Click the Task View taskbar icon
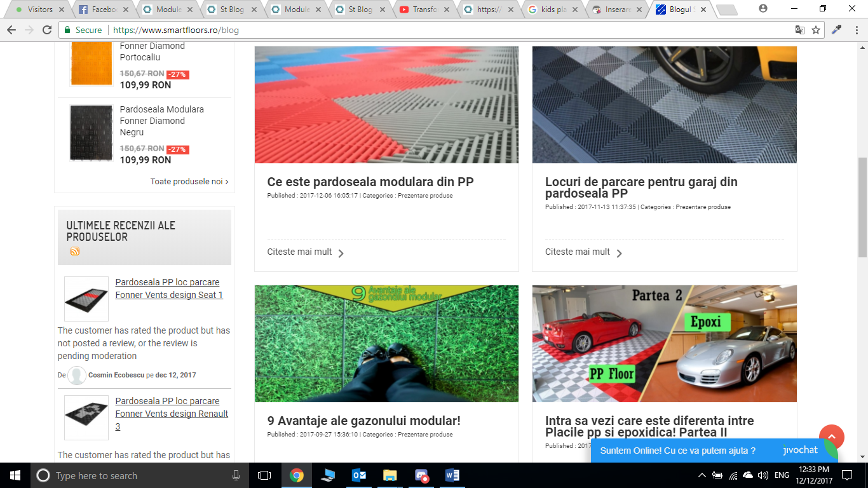Viewport: 868px width, 488px height. [264, 475]
